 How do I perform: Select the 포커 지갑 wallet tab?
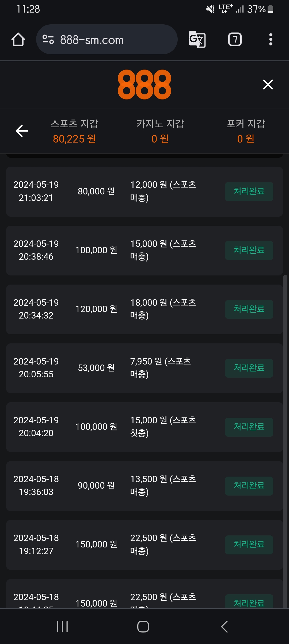tap(246, 131)
